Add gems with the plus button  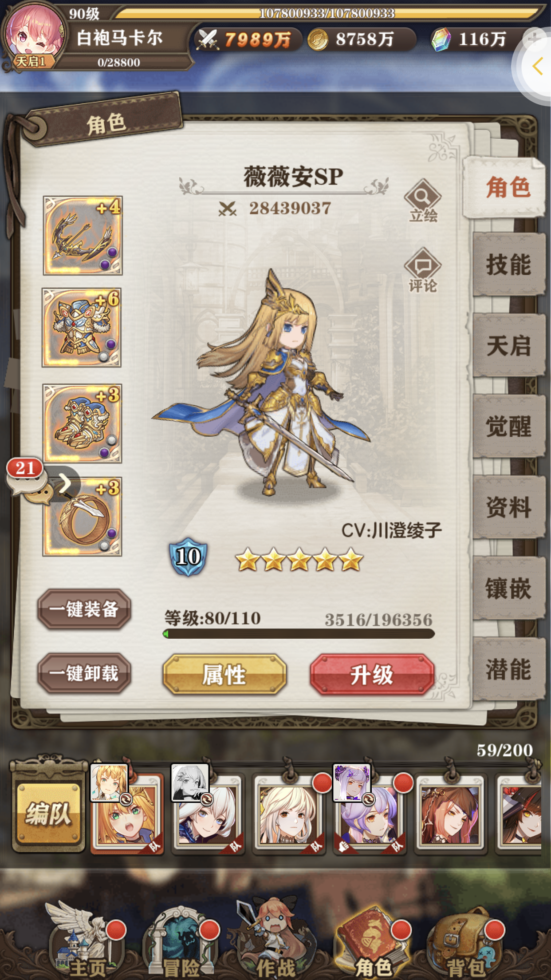click(534, 39)
